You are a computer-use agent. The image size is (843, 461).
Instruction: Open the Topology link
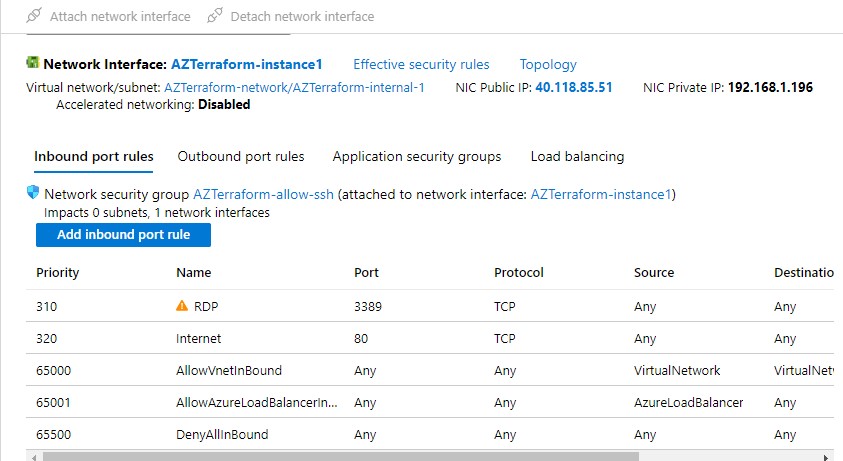point(547,65)
